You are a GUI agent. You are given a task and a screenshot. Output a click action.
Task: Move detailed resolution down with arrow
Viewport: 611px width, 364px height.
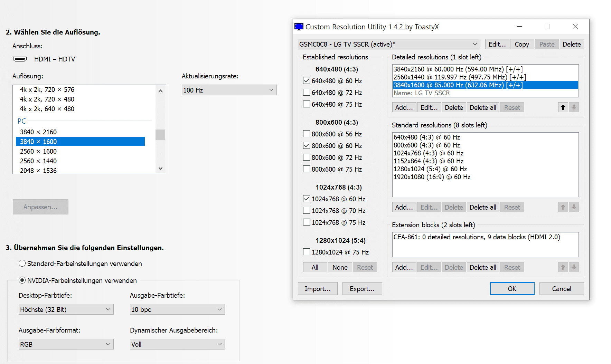click(x=574, y=107)
